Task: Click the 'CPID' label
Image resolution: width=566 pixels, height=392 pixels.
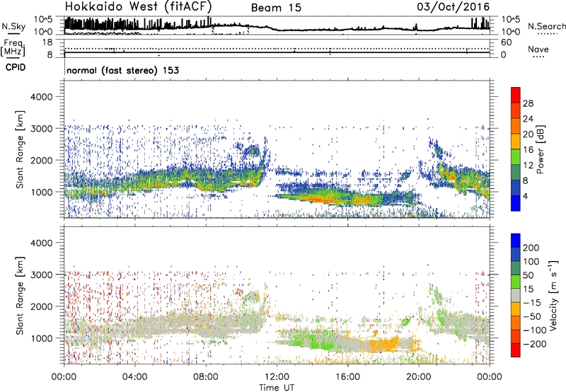Action: pyautogui.click(x=16, y=67)
